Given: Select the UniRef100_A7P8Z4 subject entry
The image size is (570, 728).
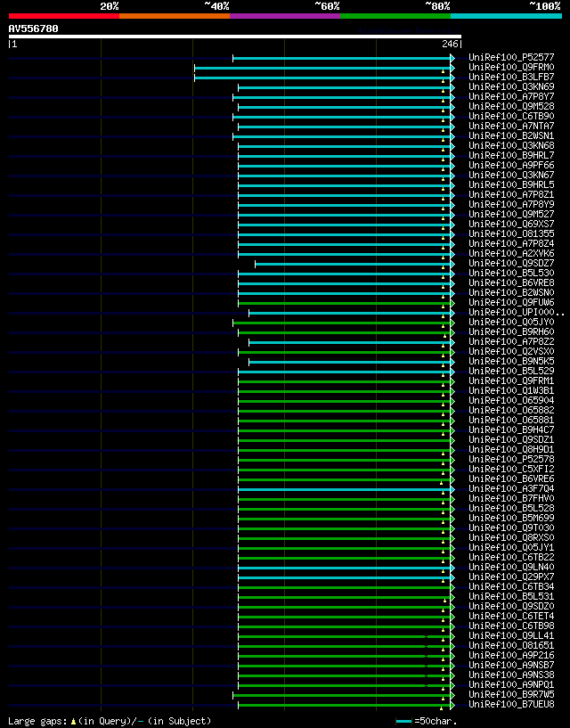Looking at the screenshot, I should (x=511, y=243).
